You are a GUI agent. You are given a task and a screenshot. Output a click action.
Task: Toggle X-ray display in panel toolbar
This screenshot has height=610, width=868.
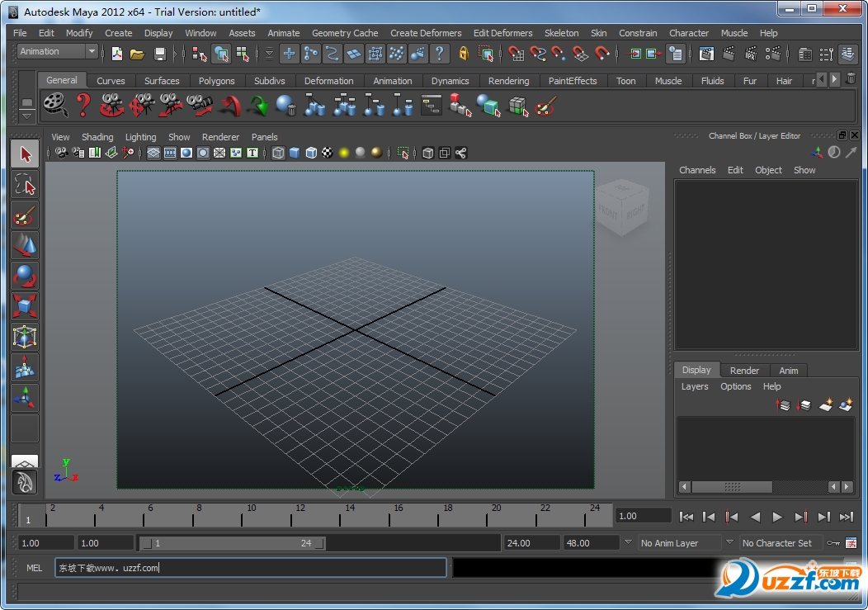pyautogui.click(x=428, y=153)
